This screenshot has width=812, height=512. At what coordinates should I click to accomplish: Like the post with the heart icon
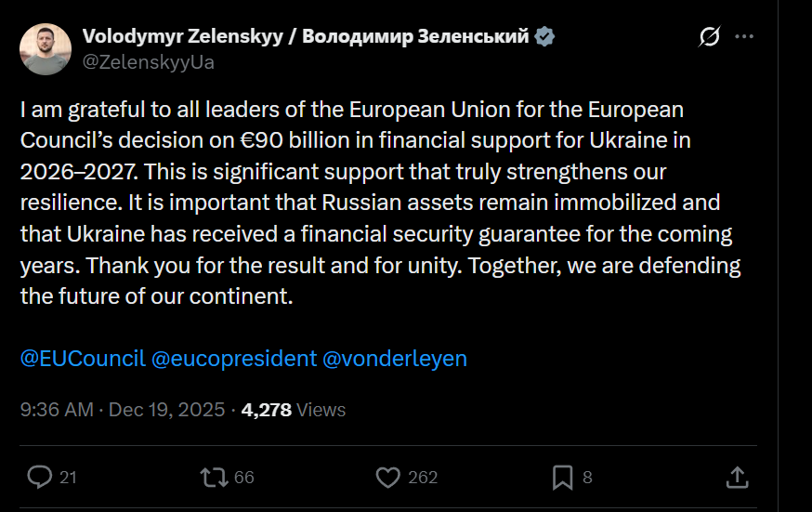click(x=387, y=477)
